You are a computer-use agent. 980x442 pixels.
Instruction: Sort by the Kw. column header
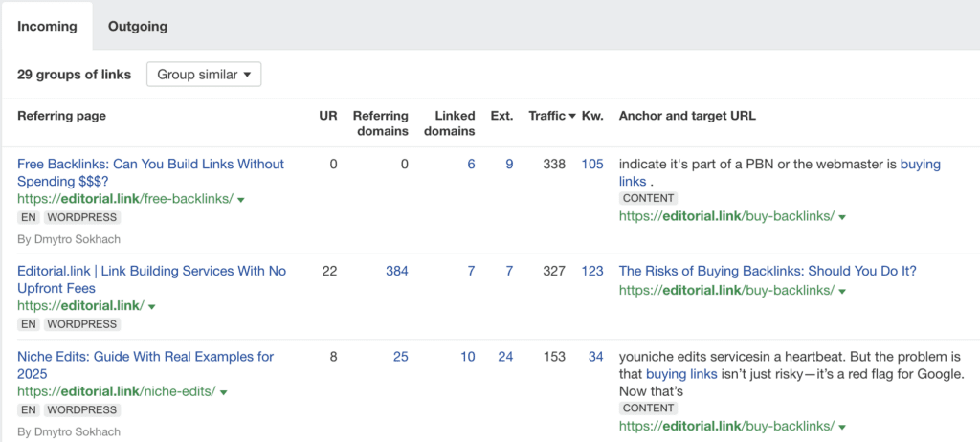(592, 116)
